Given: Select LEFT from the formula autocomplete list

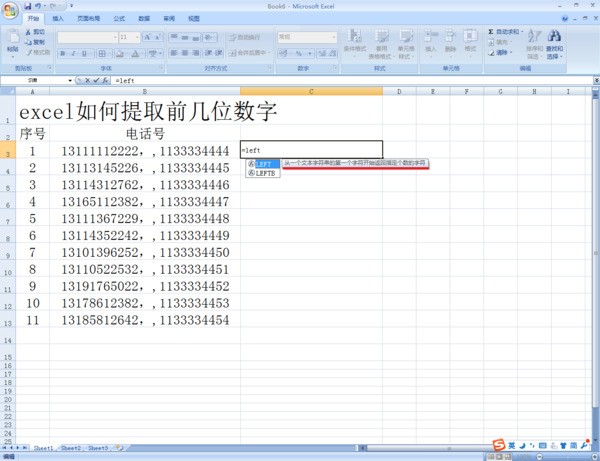Looking at the screenshot, I should pos(263,163).
